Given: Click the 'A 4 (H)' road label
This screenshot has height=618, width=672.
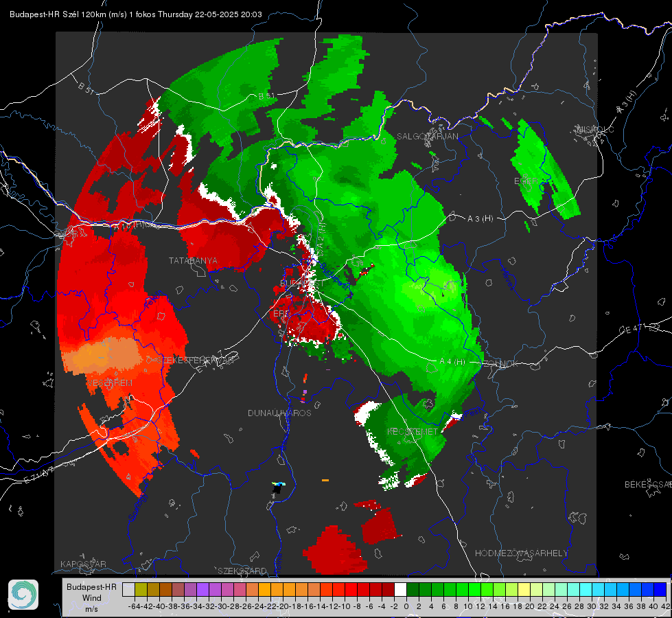Looking at the screenshot, I should (452, 362).
